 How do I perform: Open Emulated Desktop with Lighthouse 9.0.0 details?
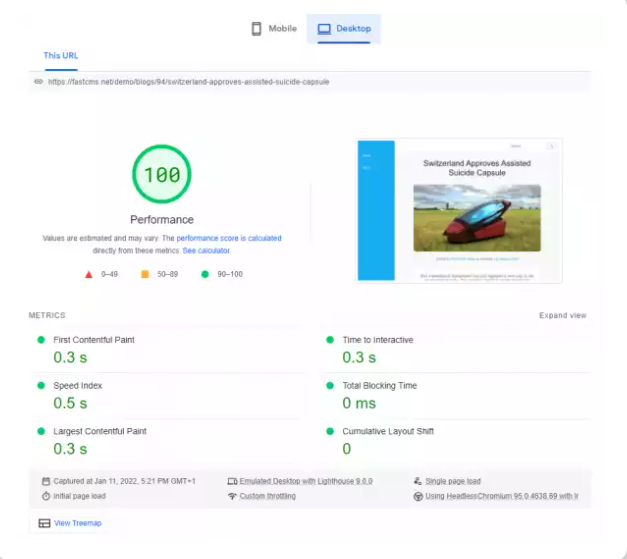306,481
